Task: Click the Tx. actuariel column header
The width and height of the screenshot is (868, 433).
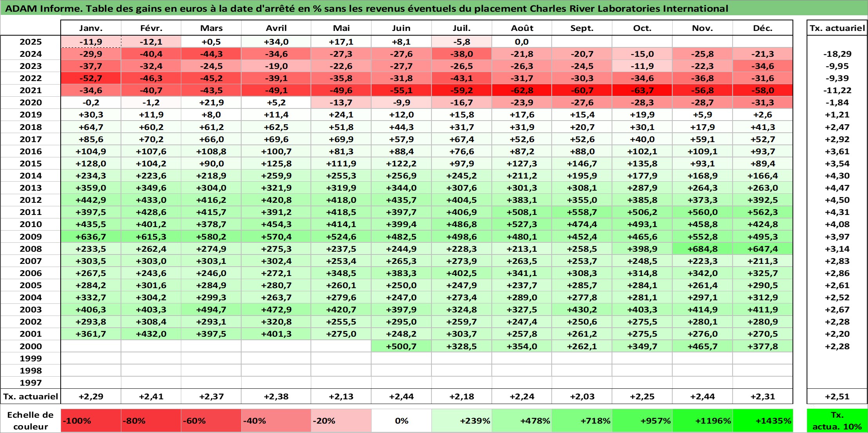Action: pyautogui.click(x=837, y=28)
